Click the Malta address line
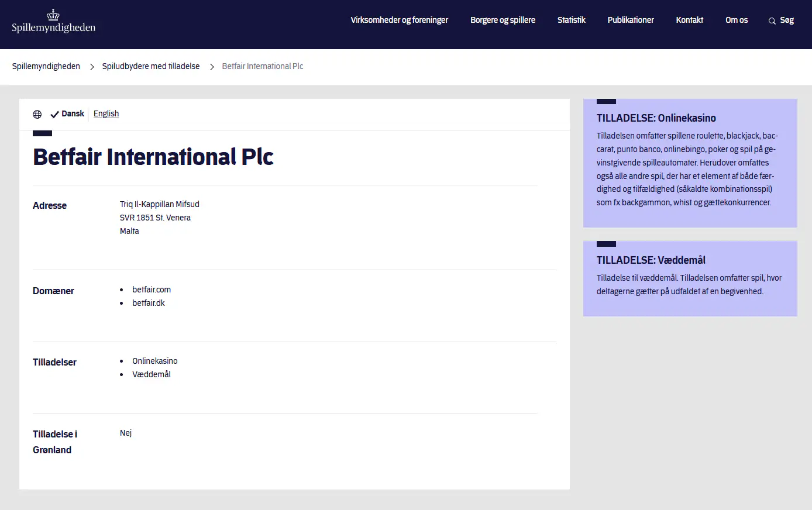Viewport: 812px width, 510px height. point(129,231)
